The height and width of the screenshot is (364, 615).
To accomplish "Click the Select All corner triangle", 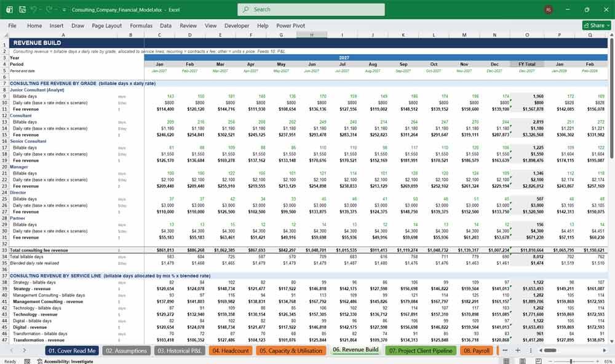I will (x=5, y=35).
